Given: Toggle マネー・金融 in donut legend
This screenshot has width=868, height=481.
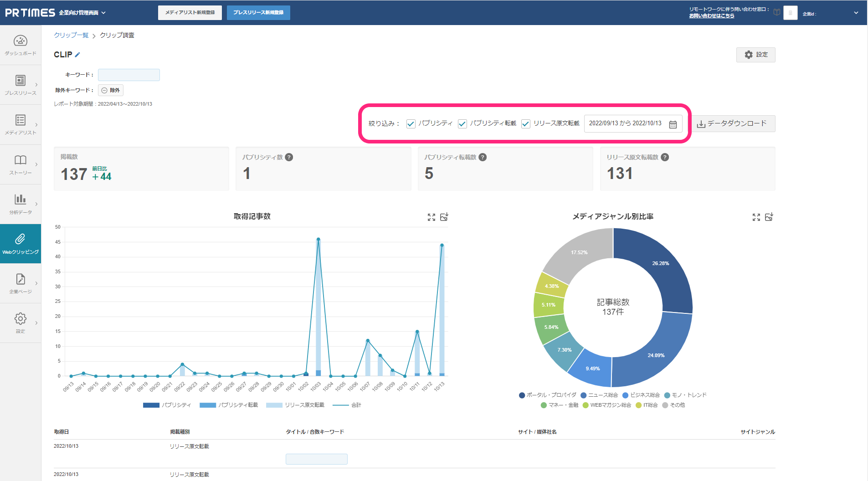Looking at the screenshot, I should point(560,405).
